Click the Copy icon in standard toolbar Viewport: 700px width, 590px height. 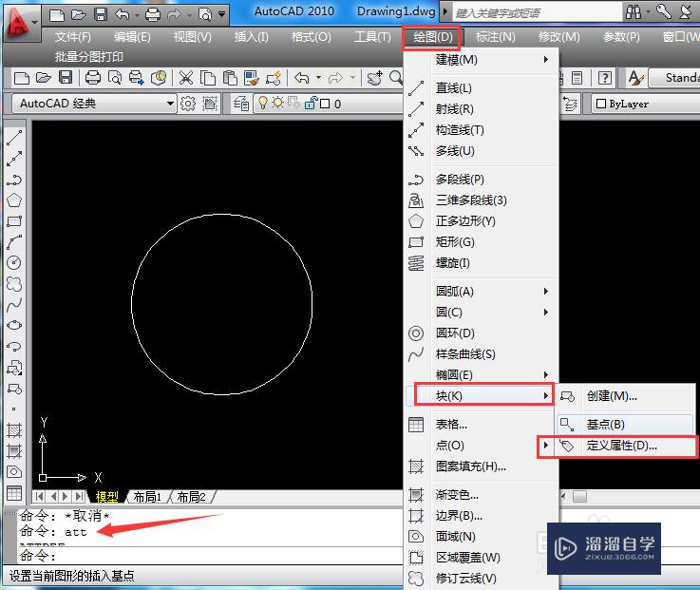coord(208,78)
